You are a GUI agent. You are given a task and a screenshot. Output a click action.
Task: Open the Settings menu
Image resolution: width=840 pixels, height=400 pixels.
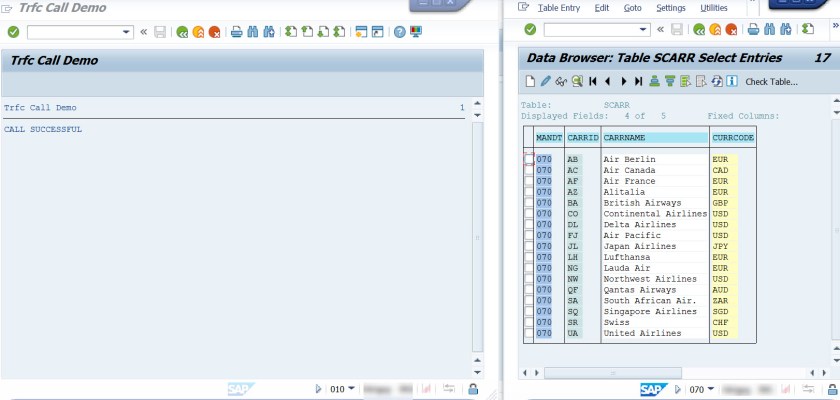pyautogui.click(x=671, y=8)
